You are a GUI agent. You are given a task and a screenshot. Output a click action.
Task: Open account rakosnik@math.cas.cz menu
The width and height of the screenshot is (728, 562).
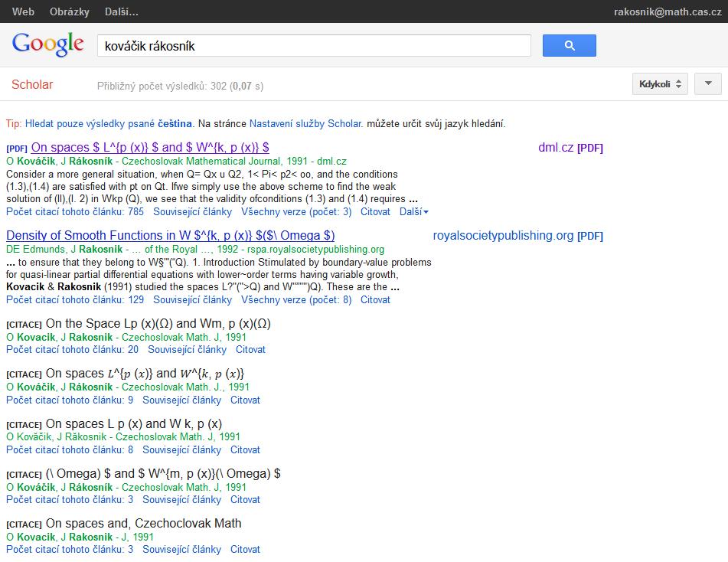tap(668, 11)
